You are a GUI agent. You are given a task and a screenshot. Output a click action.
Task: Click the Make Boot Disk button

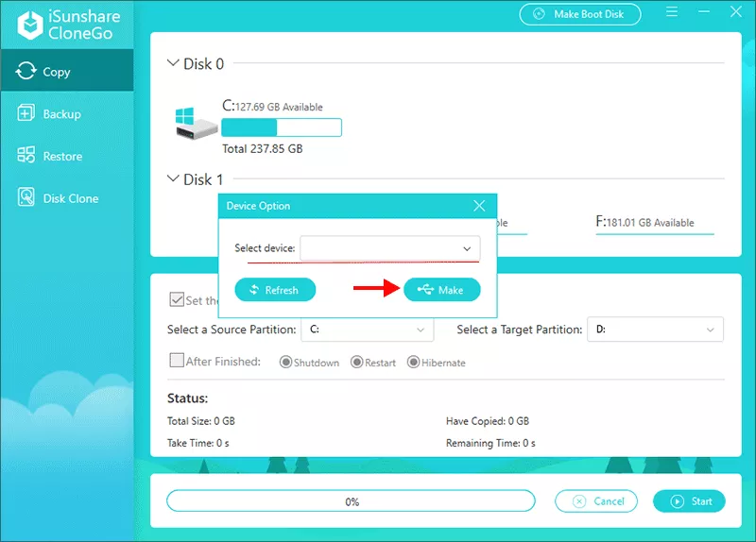tap(580, 14)
